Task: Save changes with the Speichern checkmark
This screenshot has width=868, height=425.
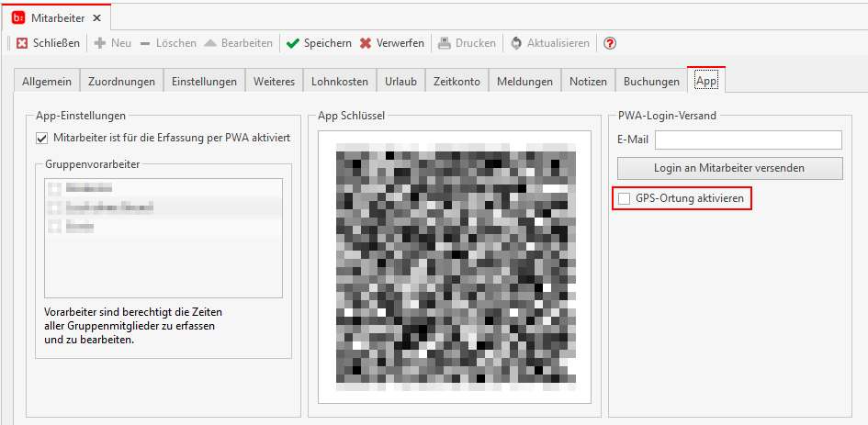Action: [x=293, y=43]
